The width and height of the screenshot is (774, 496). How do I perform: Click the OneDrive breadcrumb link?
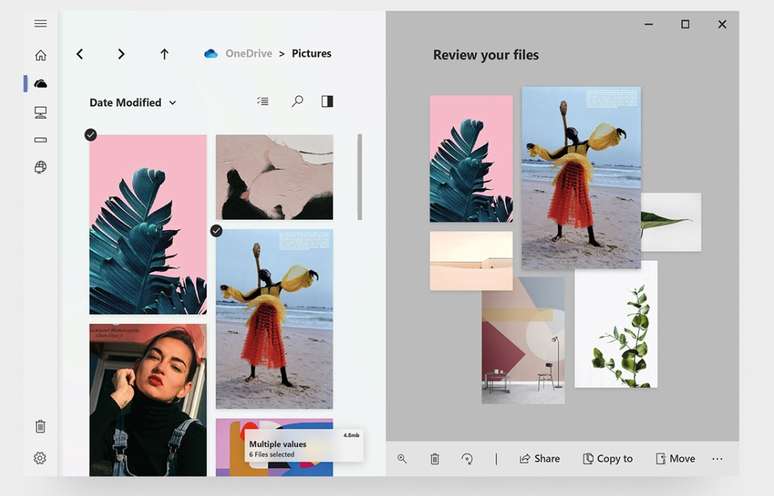(248, 53)
